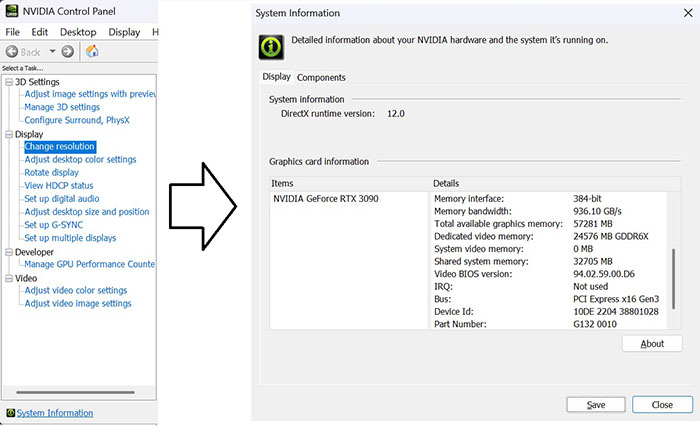Image resolution: width=700 pixels, height=426 pixels.
Task: Collapse the Video tree node
Action: (x=8, y=278)
